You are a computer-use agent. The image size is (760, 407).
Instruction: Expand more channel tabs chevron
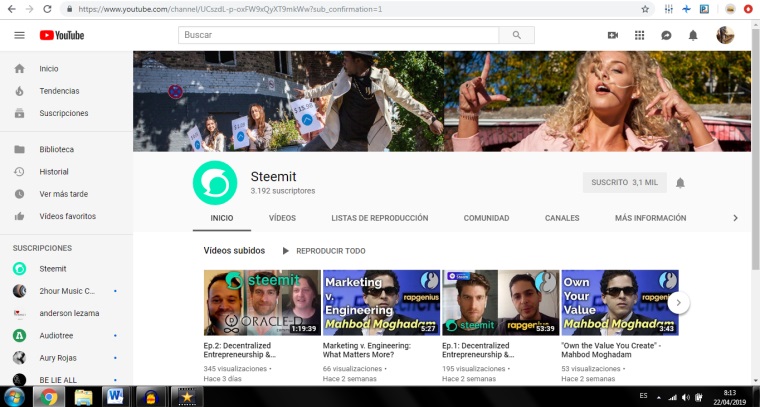pos(735,218)
